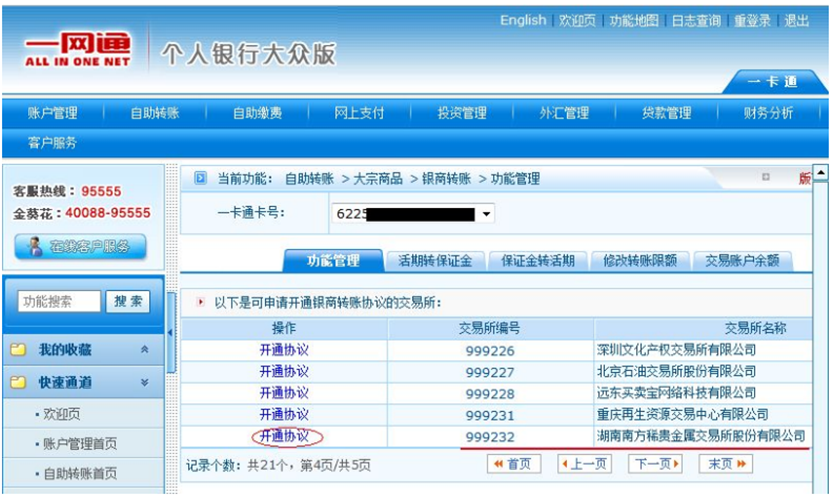838x503 pixels.
Task: Click the 交易所编号 column header
Action: [x=490, y=328]
